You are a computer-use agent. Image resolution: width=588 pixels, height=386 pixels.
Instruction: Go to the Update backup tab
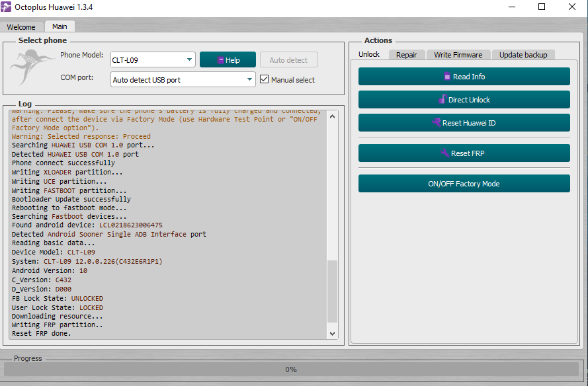coord(523,55)
